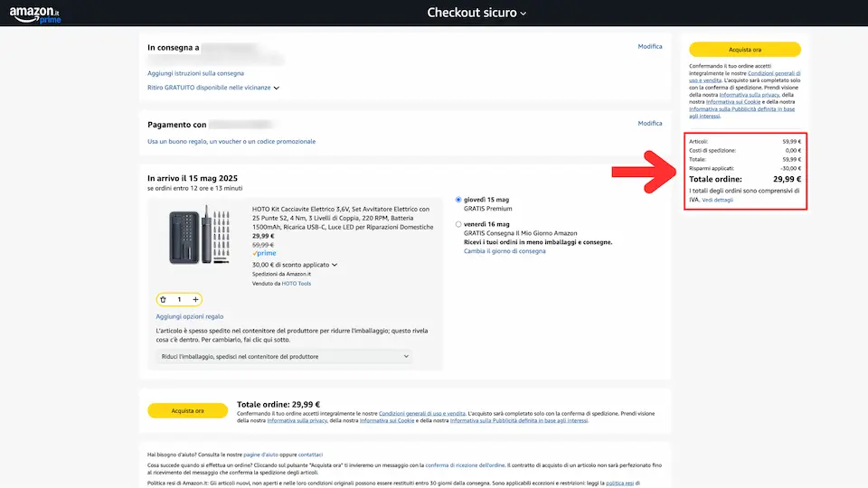Open the politica resi link
The height and width of the screenshot is (488, 868).
(619, 483)
